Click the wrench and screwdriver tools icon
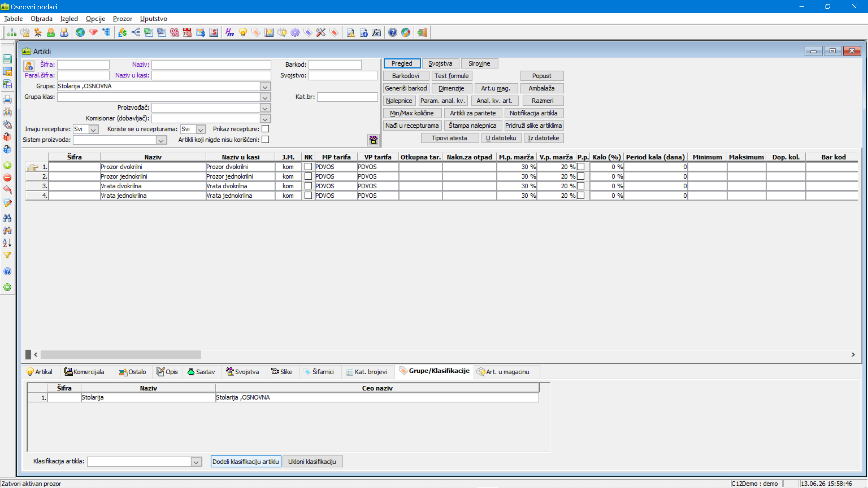Screen dimensions: 868x488 [321, 32]
